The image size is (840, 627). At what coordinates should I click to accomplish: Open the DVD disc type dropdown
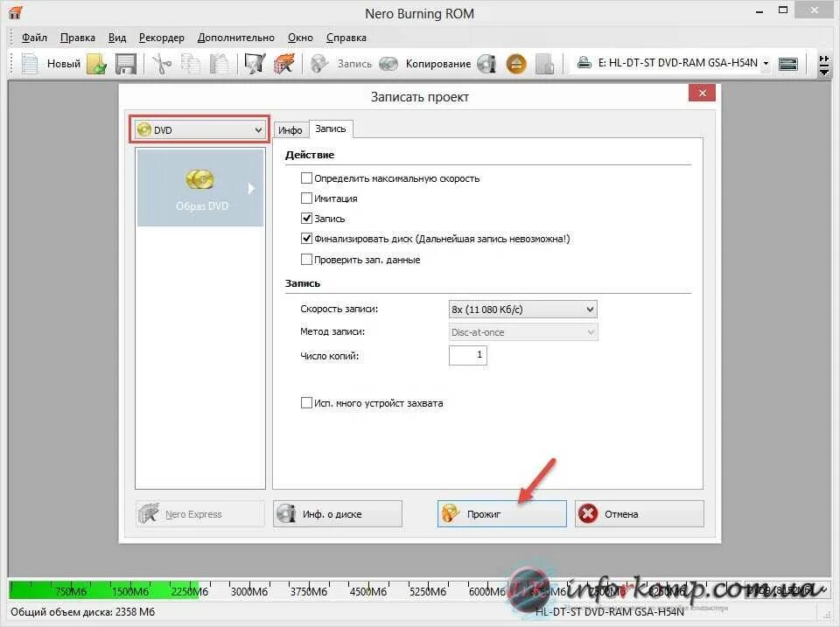pos(199,130)
